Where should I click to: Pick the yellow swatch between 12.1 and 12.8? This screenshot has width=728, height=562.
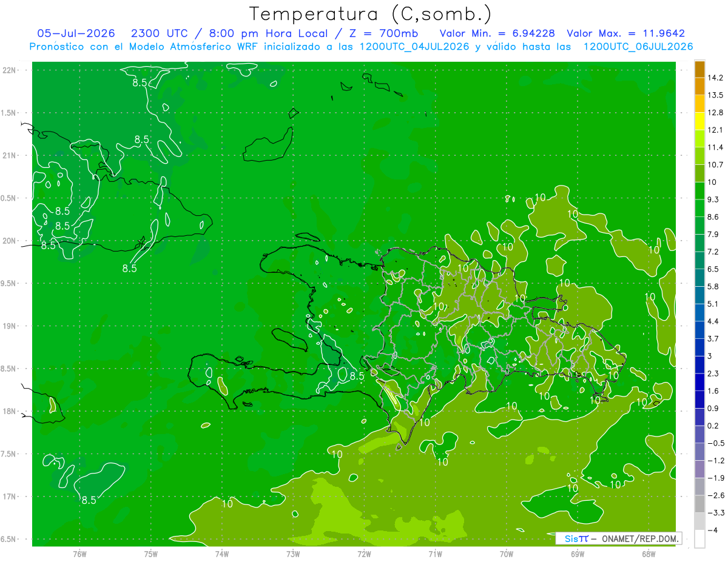coord(699,121)
